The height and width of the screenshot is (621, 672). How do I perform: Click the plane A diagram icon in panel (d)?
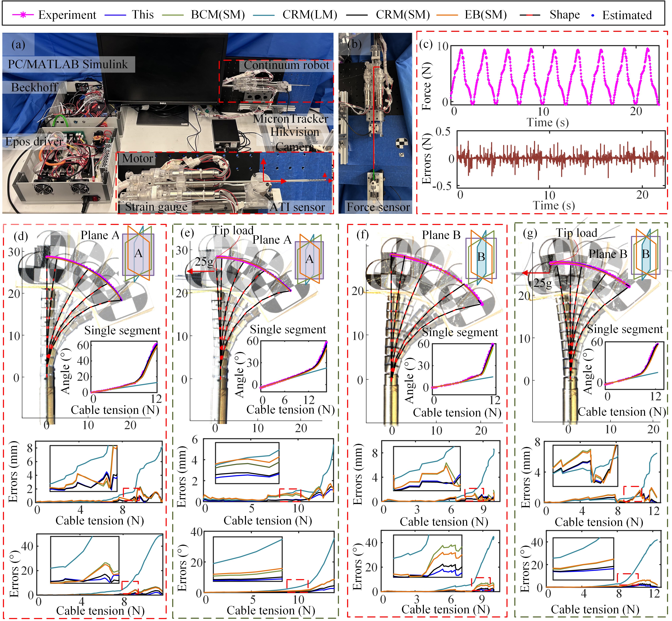pyautogui.click(x=138, y=253)
